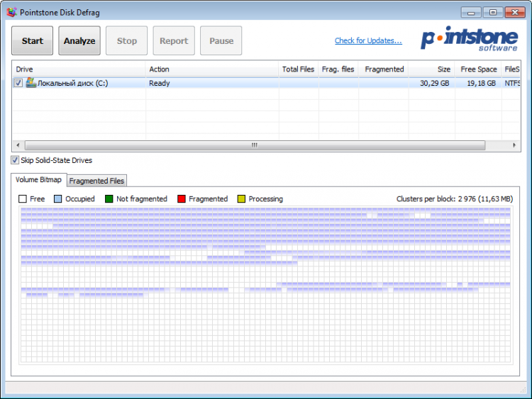Sort by the Free Space column header
This screenshot has width=532, height=399.
[x=478, y=69]
